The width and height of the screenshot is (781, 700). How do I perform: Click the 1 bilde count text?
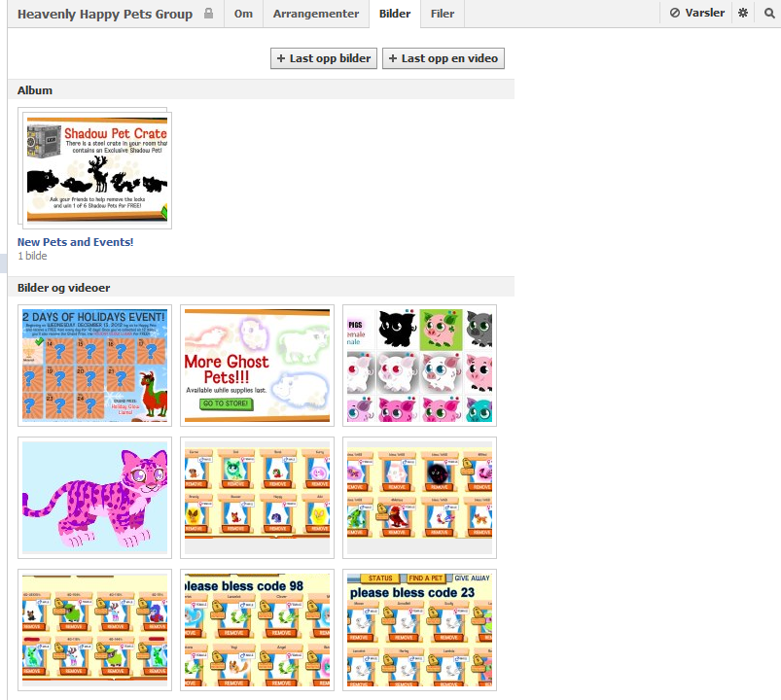pyautogui.click(x=32, y=256)
